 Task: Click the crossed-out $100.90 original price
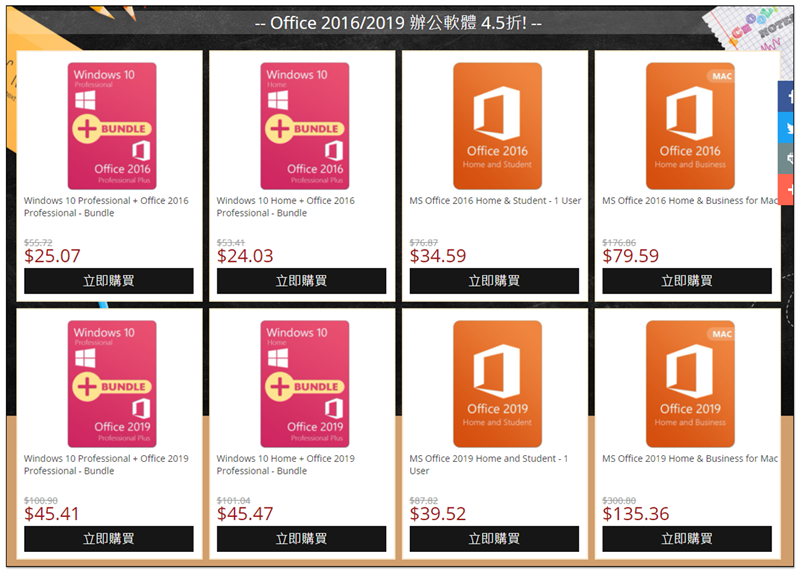(41, 501)
